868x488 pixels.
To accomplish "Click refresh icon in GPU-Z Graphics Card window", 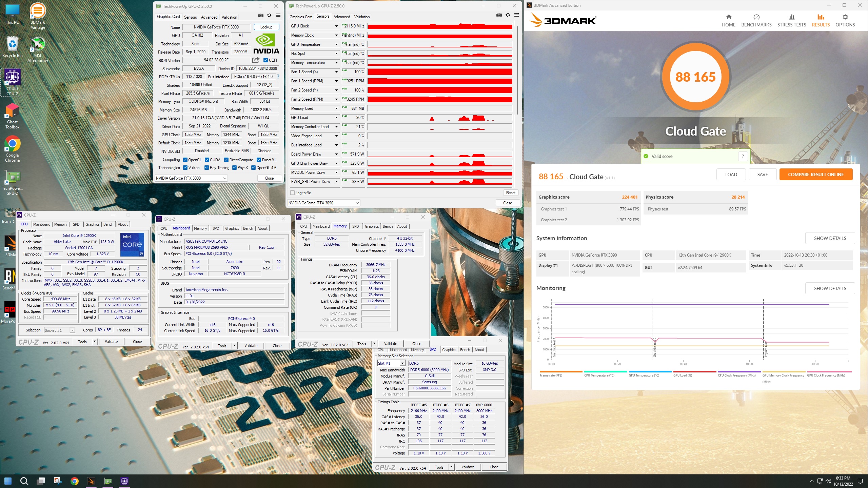I will click(x=269, y=15).
